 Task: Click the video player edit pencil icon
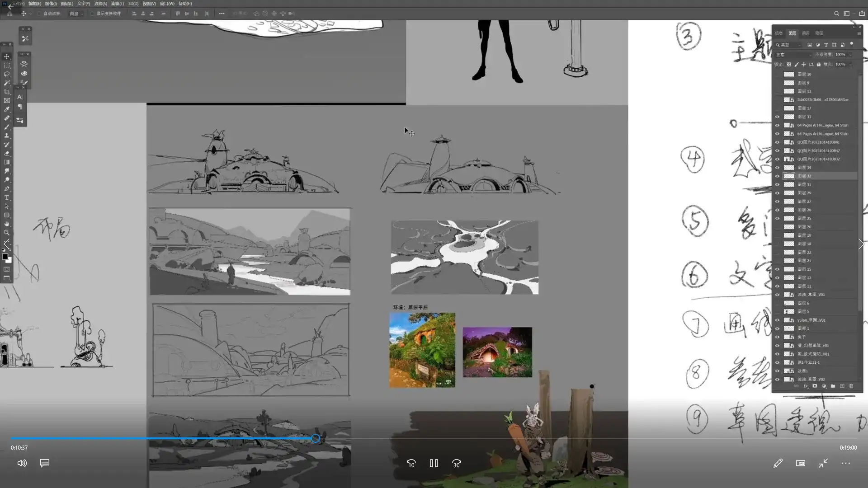point(778,463)
